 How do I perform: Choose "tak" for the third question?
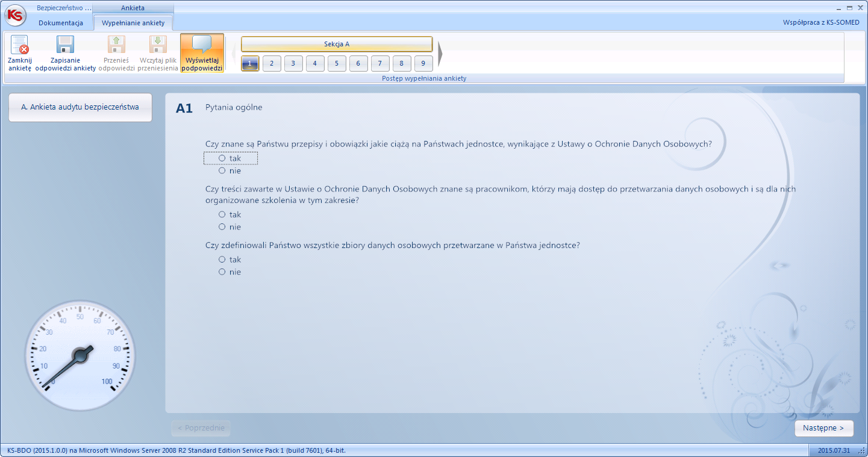point(222,260)
